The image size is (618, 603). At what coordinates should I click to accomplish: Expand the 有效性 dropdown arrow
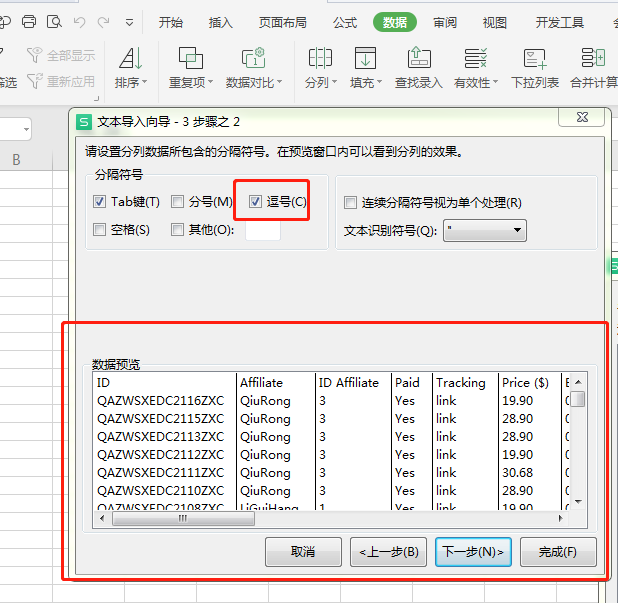click(495, 82)
